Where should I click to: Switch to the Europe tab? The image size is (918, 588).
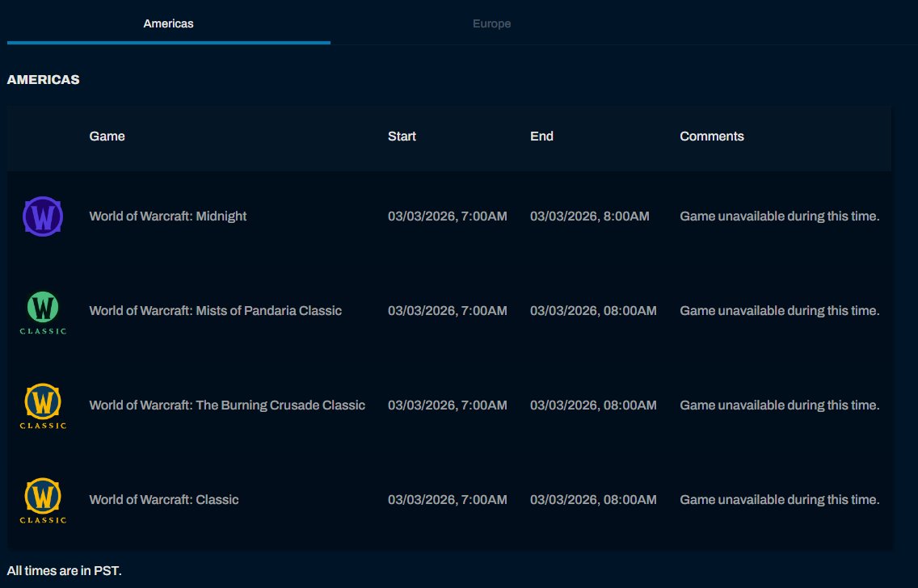(x=492, y=23)
